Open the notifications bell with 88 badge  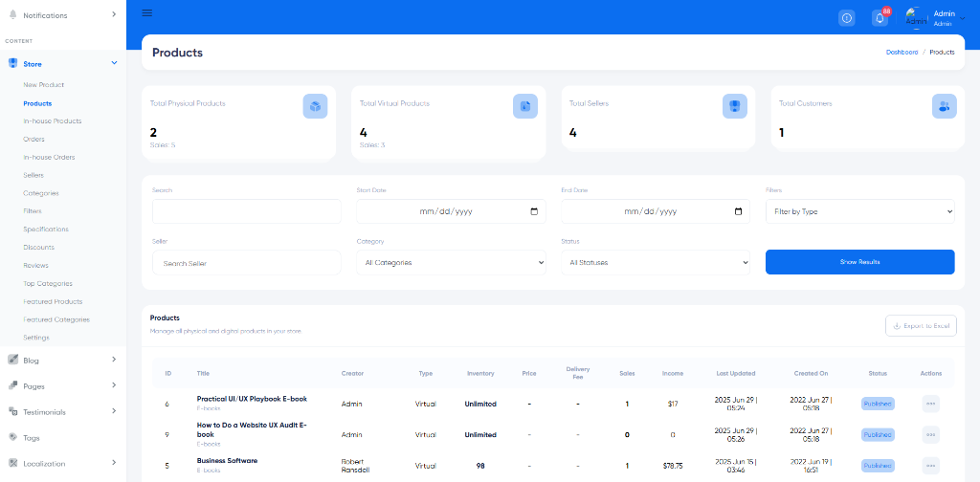coord(880,18)
